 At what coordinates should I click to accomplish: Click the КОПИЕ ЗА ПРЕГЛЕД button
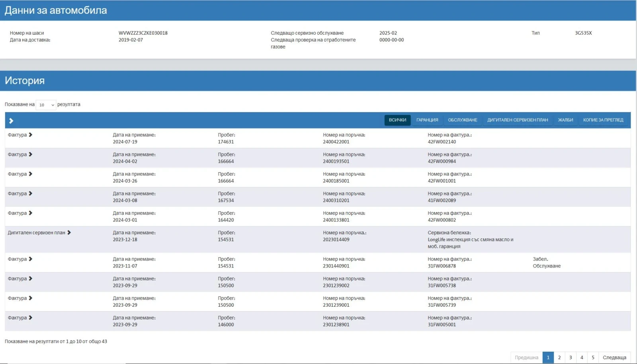(603, 120)
